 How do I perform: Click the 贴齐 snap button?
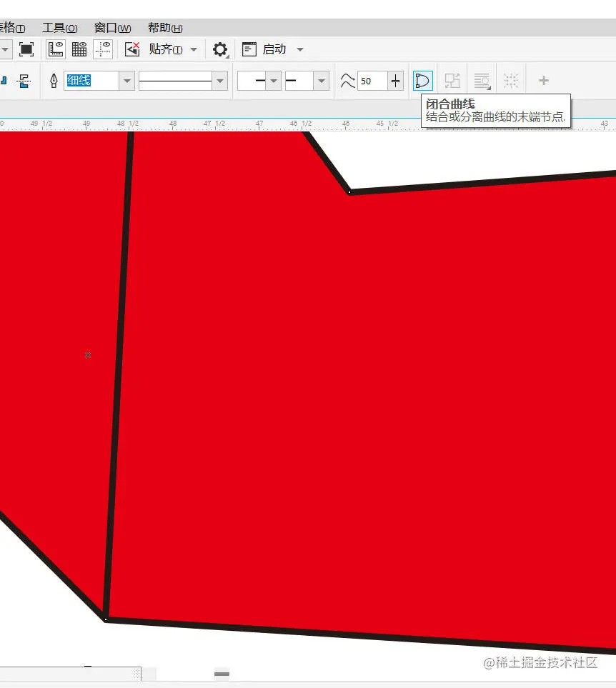coord(164,49)
